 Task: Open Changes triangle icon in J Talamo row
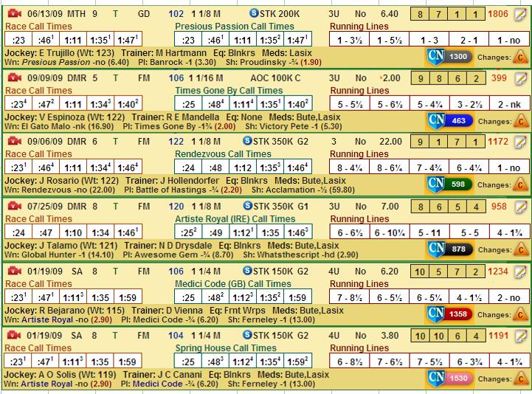(x=520, y=249)
